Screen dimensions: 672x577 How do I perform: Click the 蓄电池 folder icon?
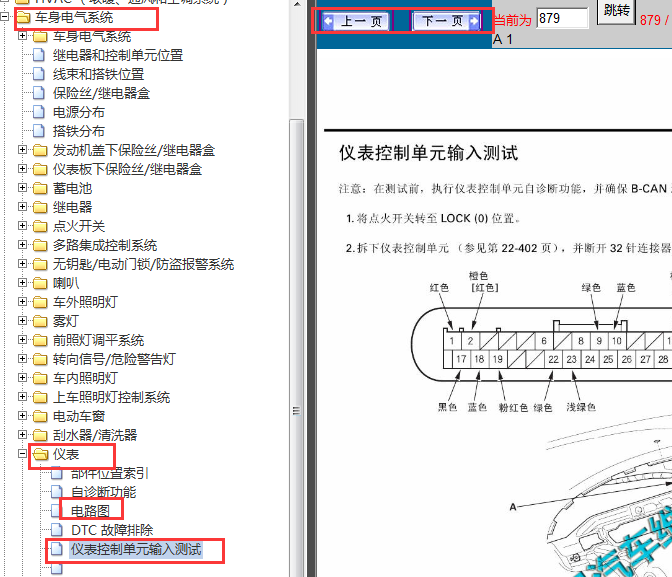pos(40,188)
